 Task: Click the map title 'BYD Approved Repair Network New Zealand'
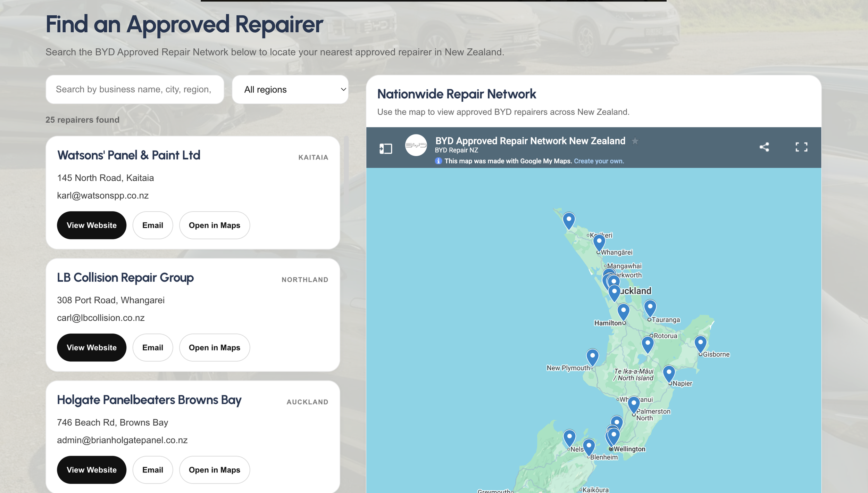[x=530, y=141]
